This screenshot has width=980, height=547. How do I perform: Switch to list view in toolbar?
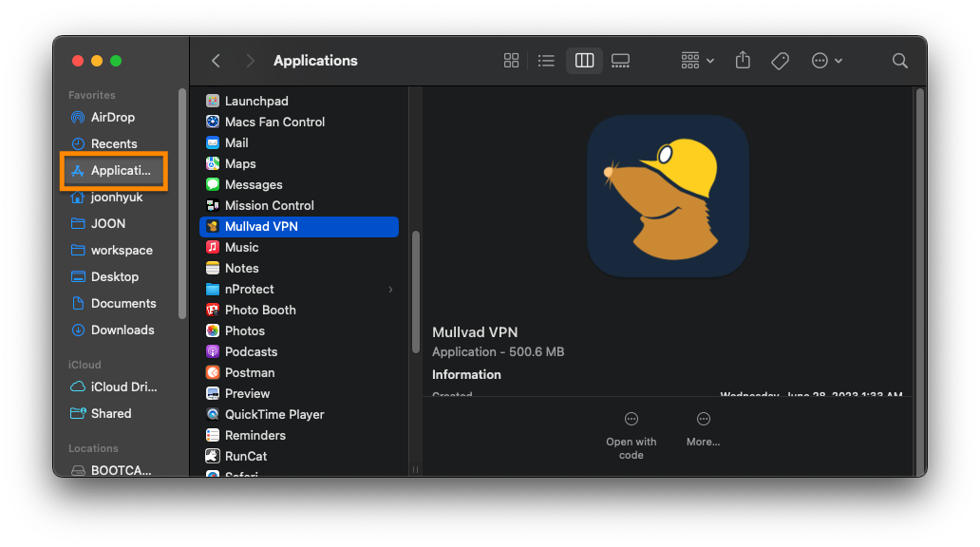[546, 61]
